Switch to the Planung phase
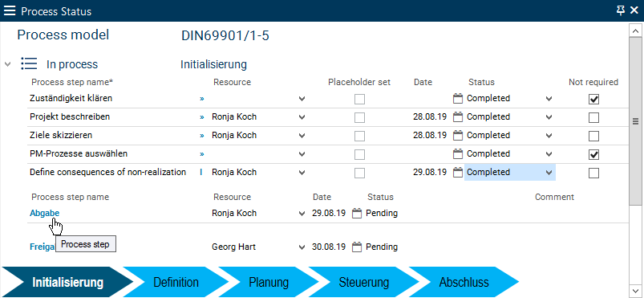The image size is (644, 298). [x=269, y=283]
